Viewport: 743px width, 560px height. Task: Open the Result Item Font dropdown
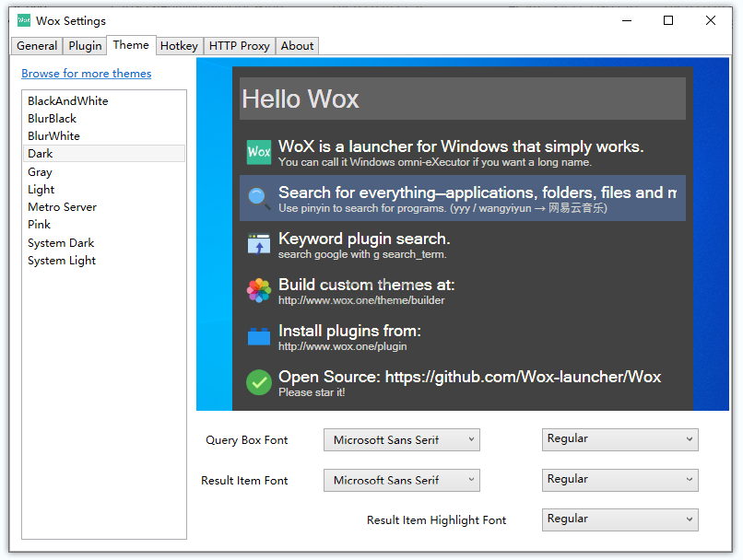coord(401,480)
